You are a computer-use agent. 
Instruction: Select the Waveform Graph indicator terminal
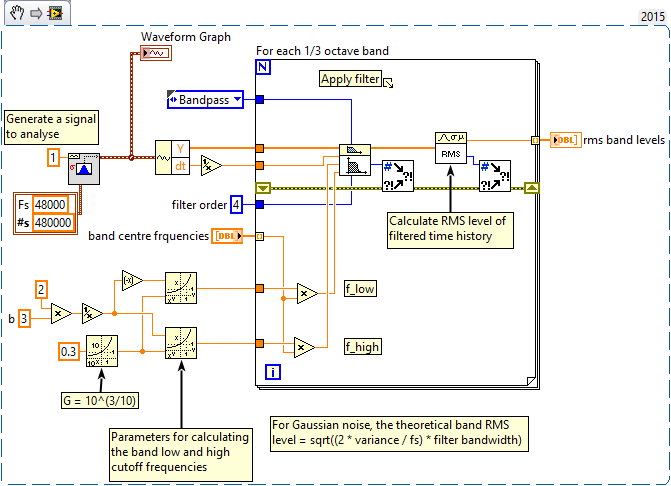(x=156, y=53)
